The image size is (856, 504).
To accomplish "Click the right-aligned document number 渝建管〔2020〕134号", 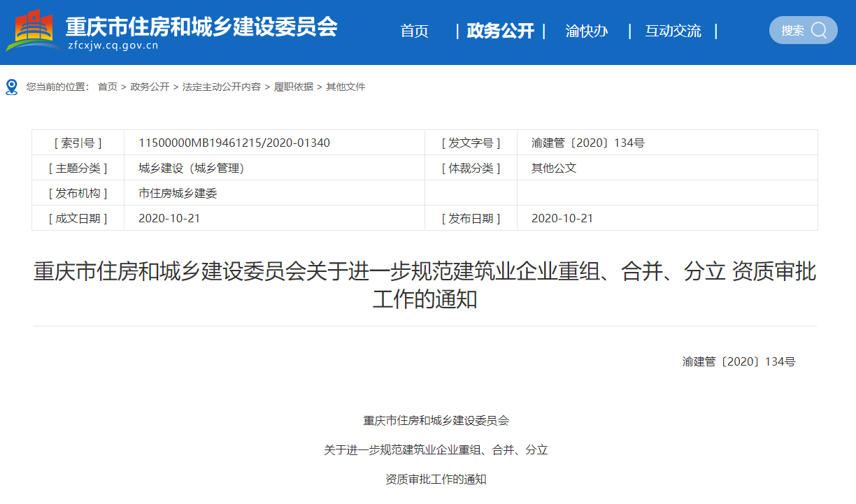I will [x=739, y=361].
